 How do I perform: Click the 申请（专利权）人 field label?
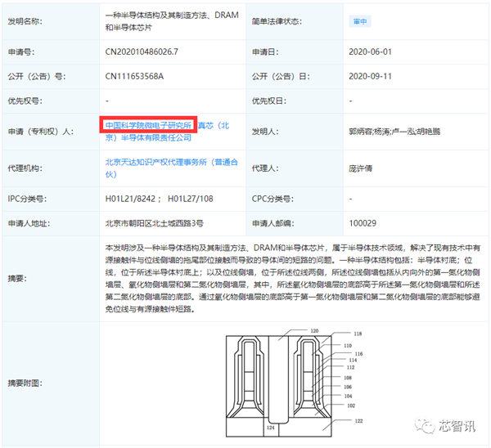[41, 132]
